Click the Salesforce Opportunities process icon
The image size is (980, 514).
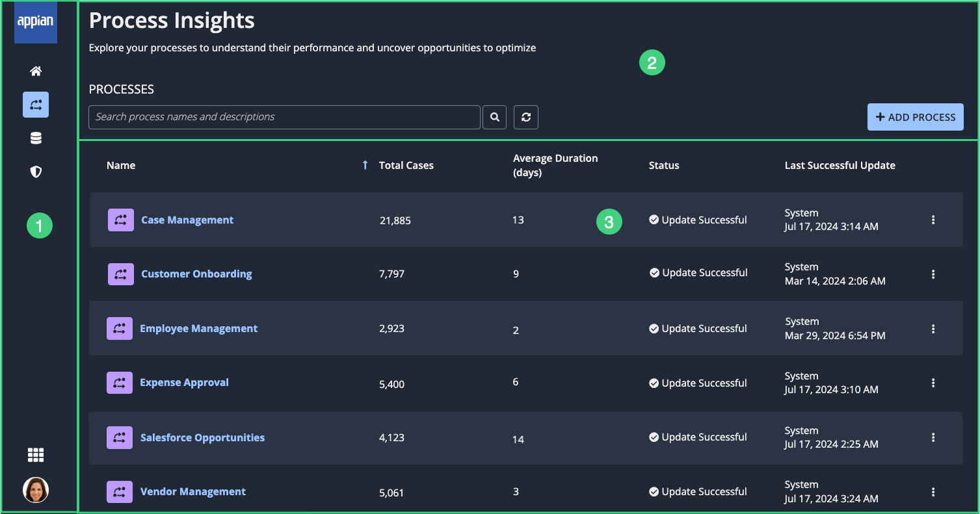120,437
